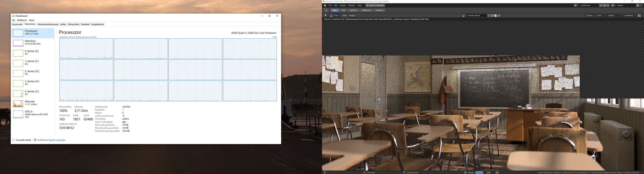644x174 pixels.
Task: Open the editor type selector icon
Action: 326,16
